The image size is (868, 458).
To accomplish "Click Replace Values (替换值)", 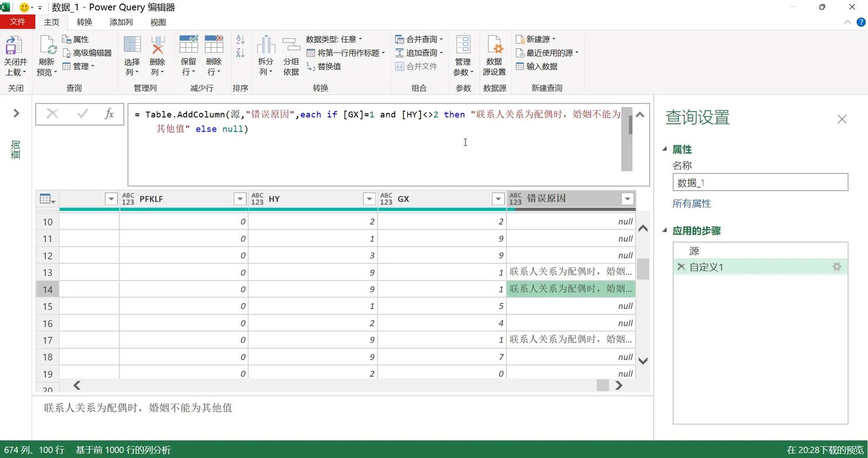I will coord(324,66).
